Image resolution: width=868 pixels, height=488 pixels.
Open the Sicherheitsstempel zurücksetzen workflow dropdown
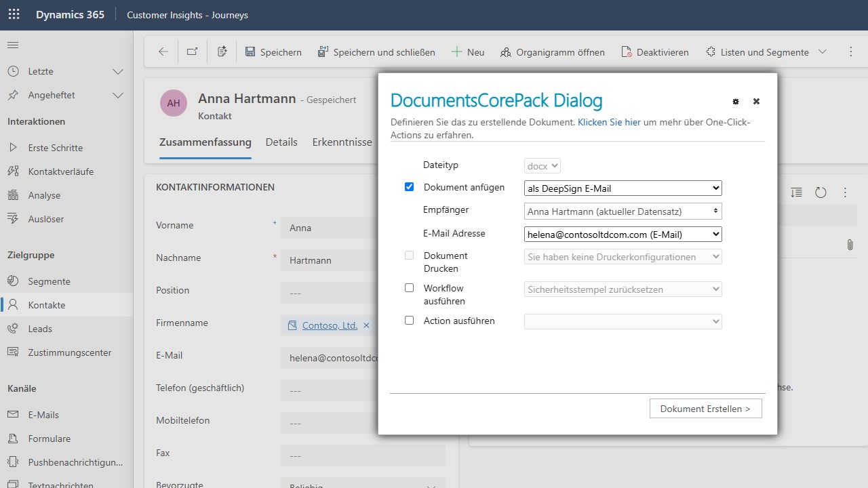point(623,289)
